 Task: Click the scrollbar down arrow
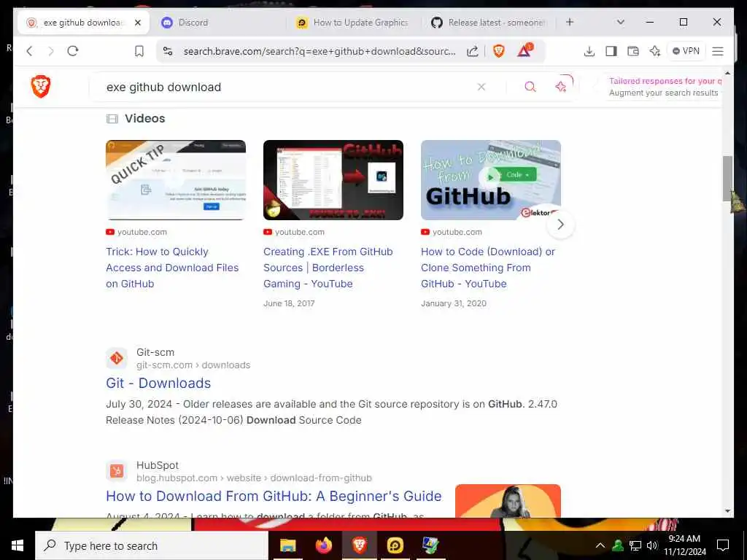(x=727, y=511)
